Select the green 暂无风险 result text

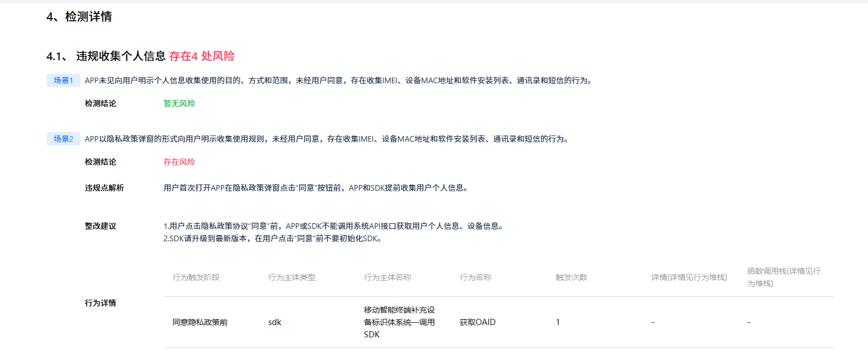pos(179,103)
